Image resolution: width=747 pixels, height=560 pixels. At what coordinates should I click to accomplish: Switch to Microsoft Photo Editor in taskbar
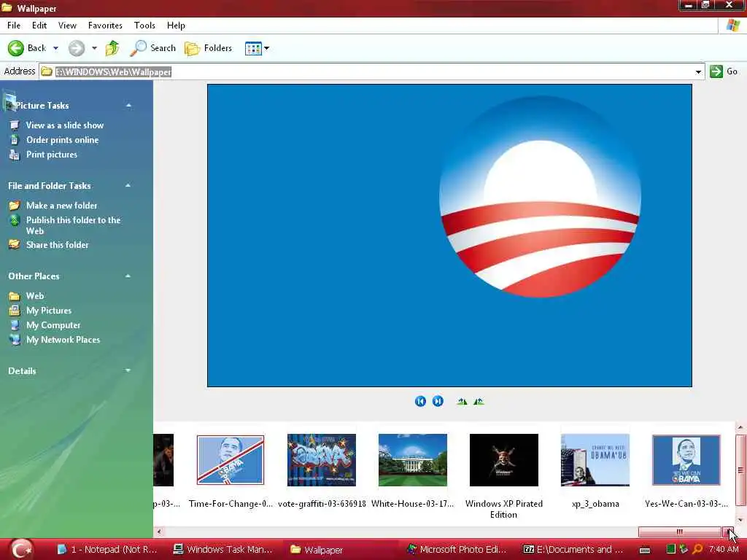tap(456, 550)
